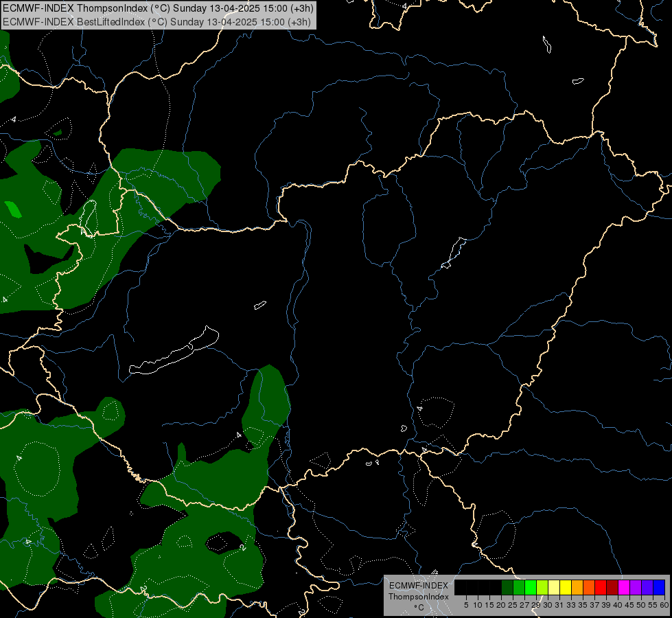Screen dimensions: 672x618
Task: Click the BestLiftedIndex title line
Action: click(x=157, y=22)
